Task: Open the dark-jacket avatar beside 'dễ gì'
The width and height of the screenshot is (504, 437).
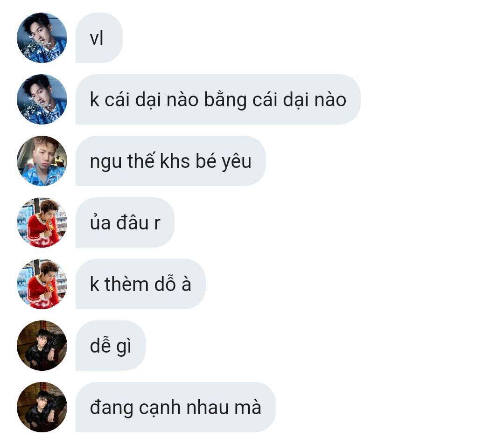Action: (x=42, y=346)
